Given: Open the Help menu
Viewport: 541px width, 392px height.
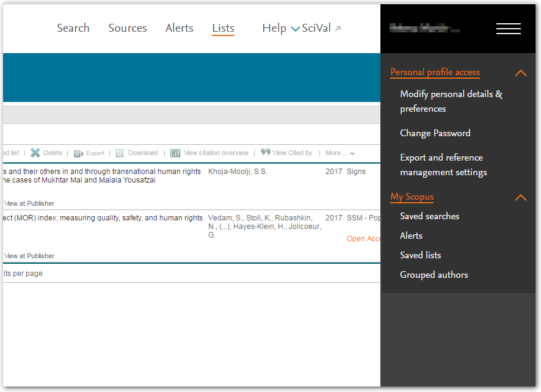Looking at the screenshot, I should (x=274, y=28).
